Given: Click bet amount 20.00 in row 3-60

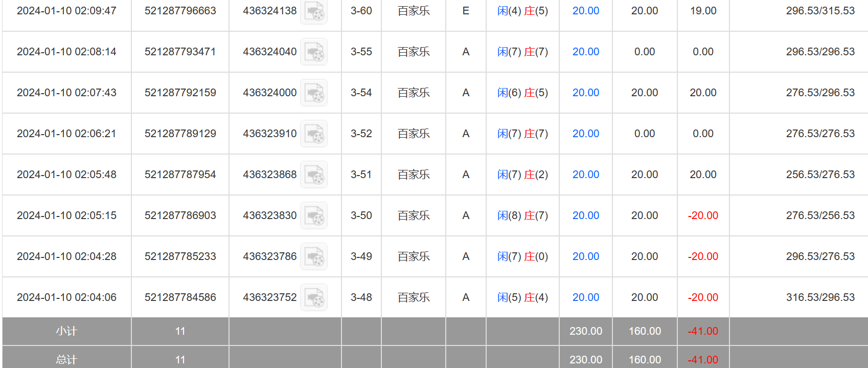Looking at the screenshot, I should [586, 11].
